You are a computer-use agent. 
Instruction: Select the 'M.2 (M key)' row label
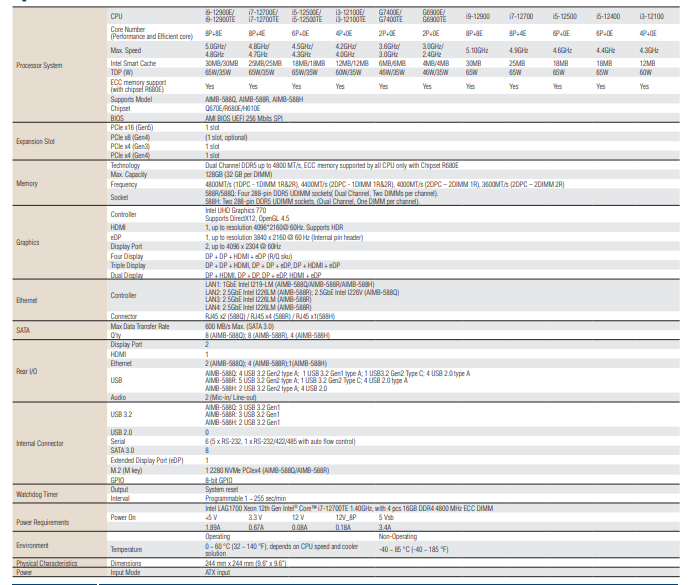(126, 470)
